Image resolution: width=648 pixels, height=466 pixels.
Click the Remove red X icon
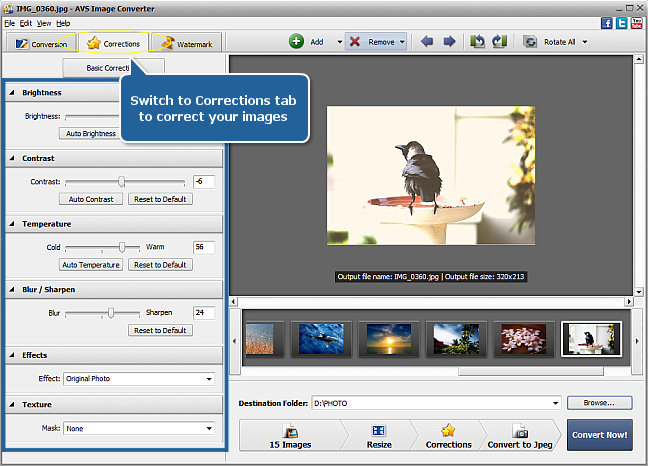point(355,41)
